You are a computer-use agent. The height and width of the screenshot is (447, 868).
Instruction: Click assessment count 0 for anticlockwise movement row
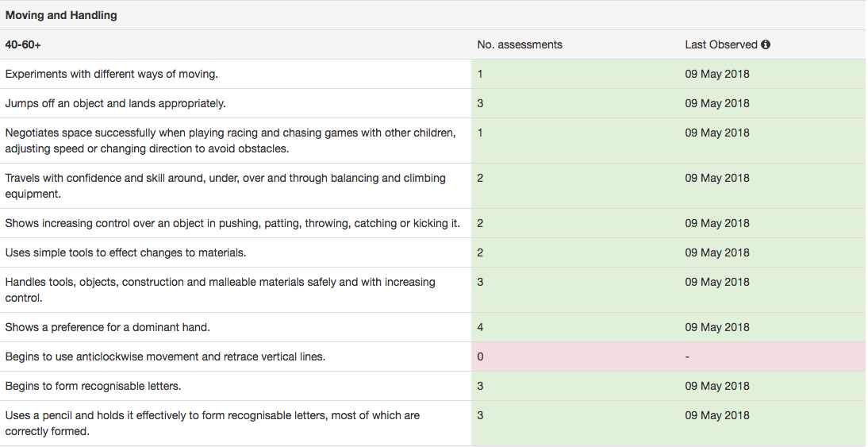(480, 356)
